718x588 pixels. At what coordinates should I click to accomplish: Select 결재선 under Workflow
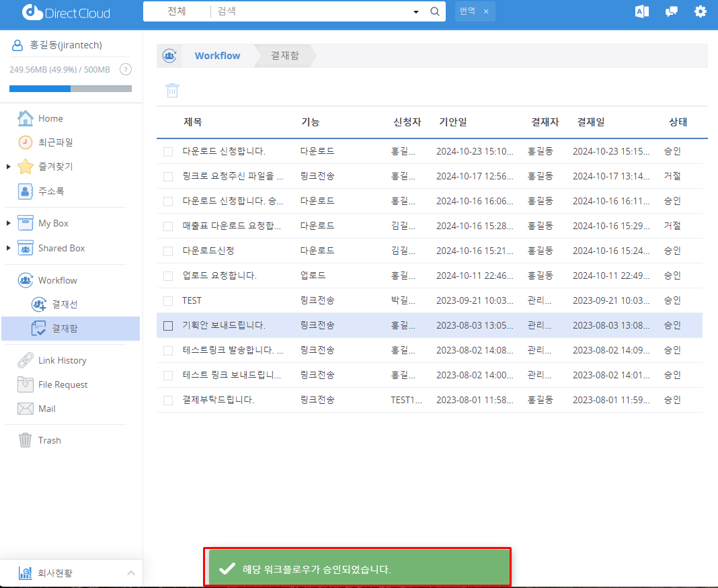(65, 304)
